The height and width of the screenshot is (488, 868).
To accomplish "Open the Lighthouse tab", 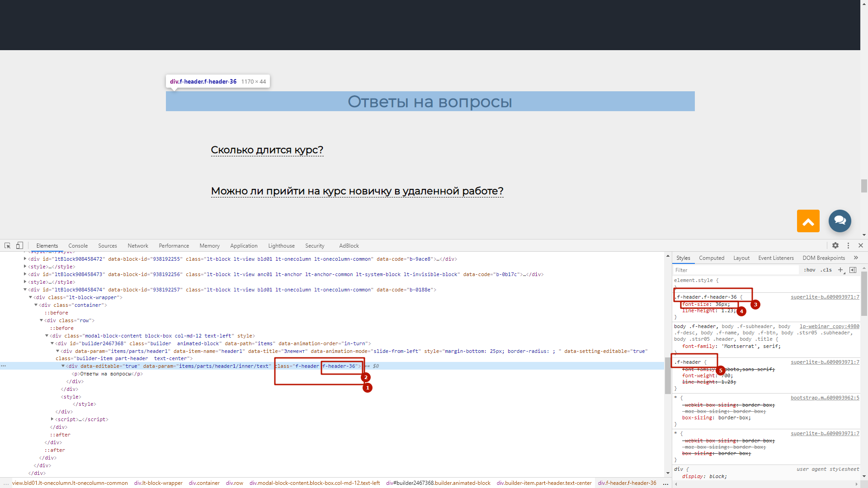I will pyautogui.click(x=281, y=246).
